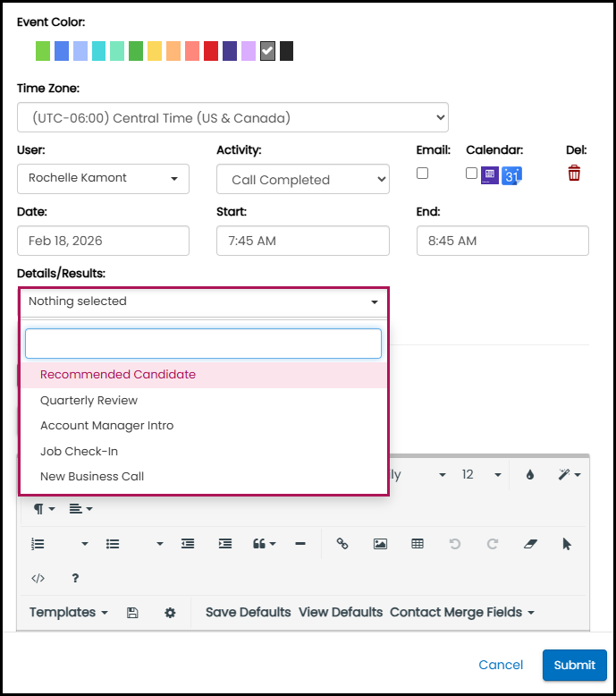Click the question mark help icon

(x=75, y=578)
